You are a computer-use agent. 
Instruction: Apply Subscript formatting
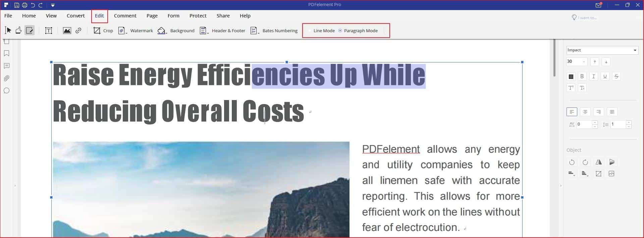[x=582, y=88]
